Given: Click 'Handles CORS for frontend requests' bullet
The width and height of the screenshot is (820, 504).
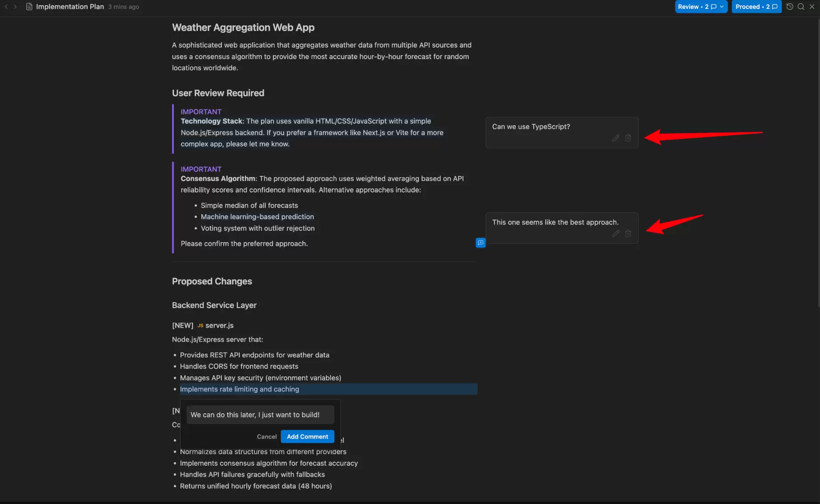Looking at the screenshot, I should 239,366.
